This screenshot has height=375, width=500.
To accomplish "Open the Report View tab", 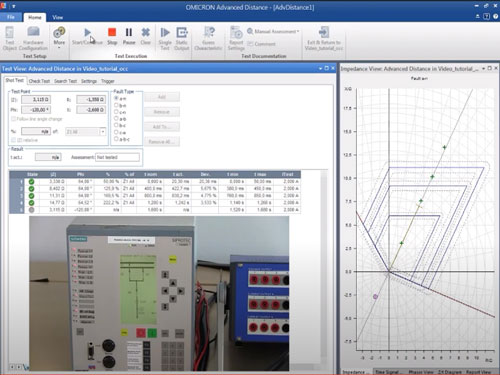I will tap(478, 372).
